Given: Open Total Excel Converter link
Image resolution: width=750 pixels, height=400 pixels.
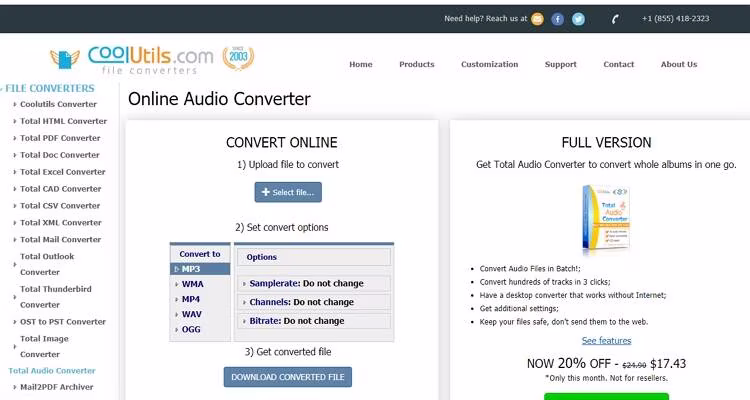Looking at the screenshot, I should [63, 172].
